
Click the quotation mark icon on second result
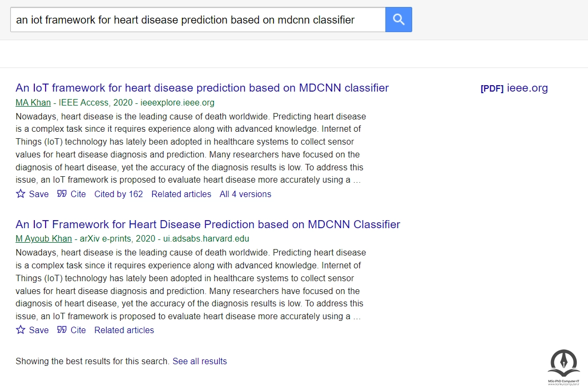(62, 330)
